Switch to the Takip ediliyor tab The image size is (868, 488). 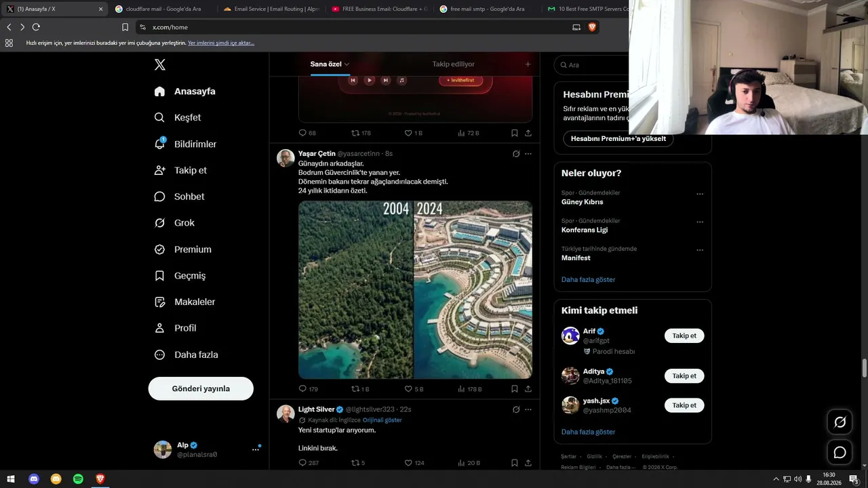pos(454,64)
